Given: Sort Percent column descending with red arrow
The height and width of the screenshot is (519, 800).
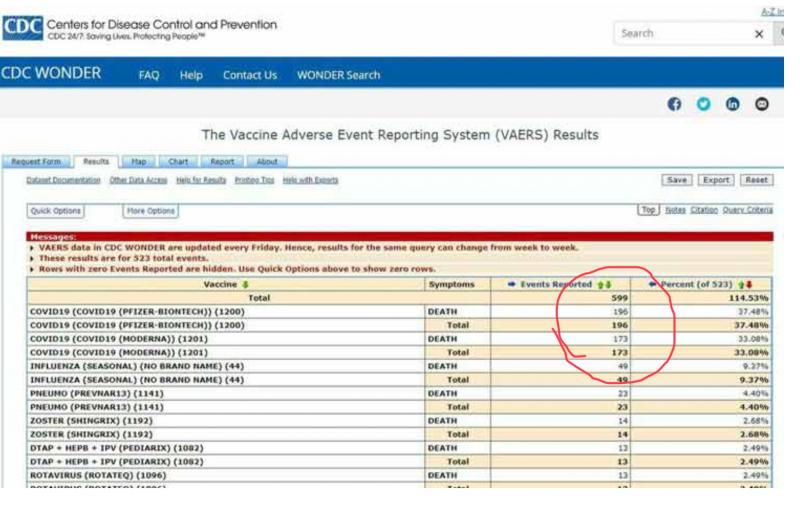Looking at the screenshot, I should [749, 285].
